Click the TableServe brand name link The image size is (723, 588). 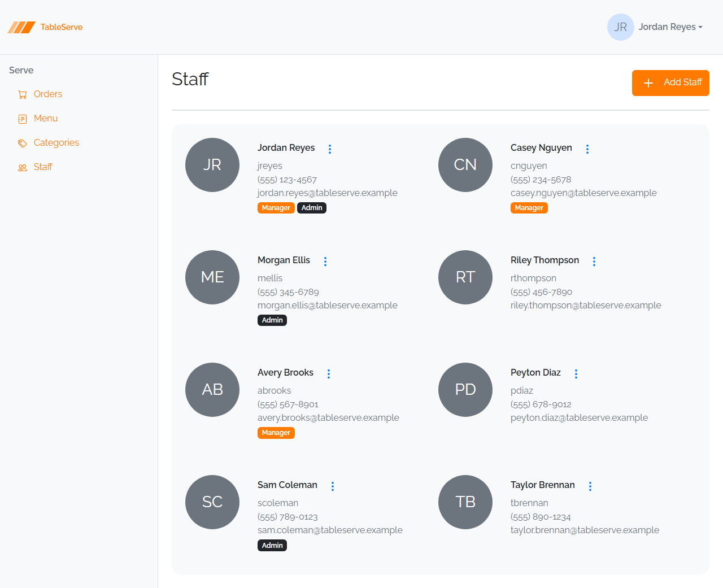62,27
